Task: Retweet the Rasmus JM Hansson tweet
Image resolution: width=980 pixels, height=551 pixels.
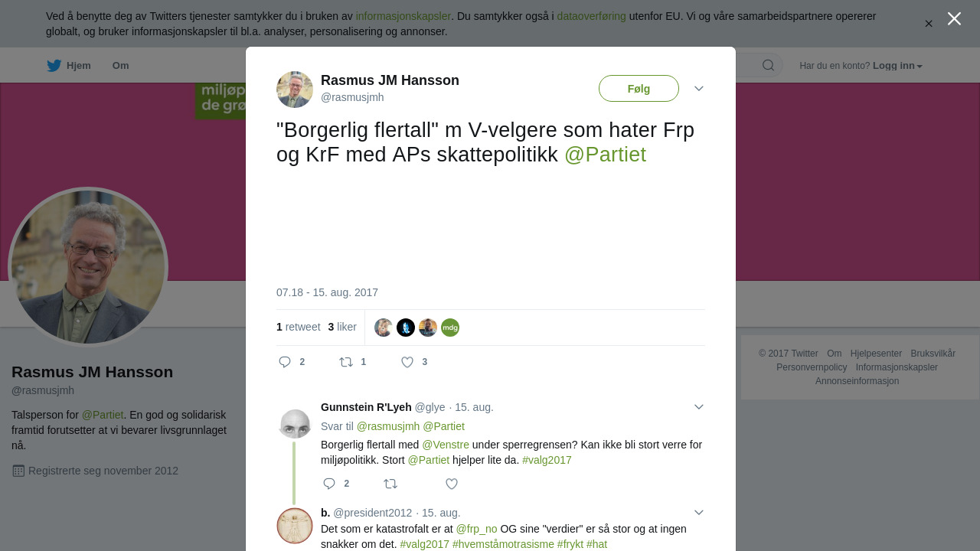Action: 346,362
